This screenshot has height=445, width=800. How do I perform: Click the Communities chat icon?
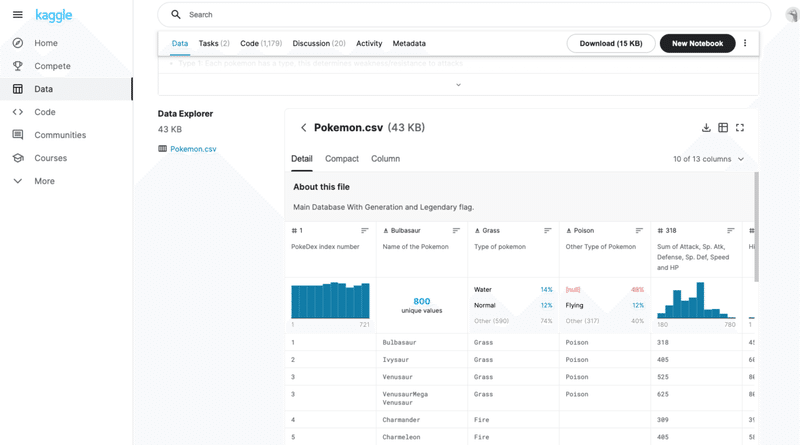tap(18, 135)
